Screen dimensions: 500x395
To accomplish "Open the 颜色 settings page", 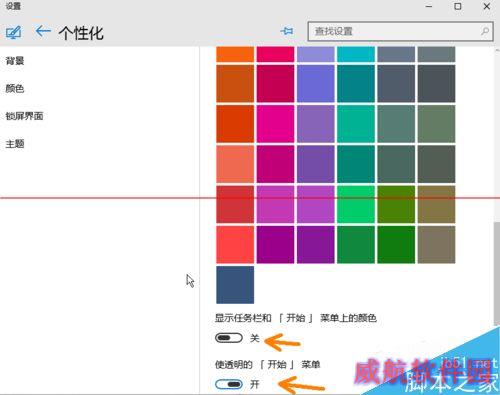I will pos(15,88).
